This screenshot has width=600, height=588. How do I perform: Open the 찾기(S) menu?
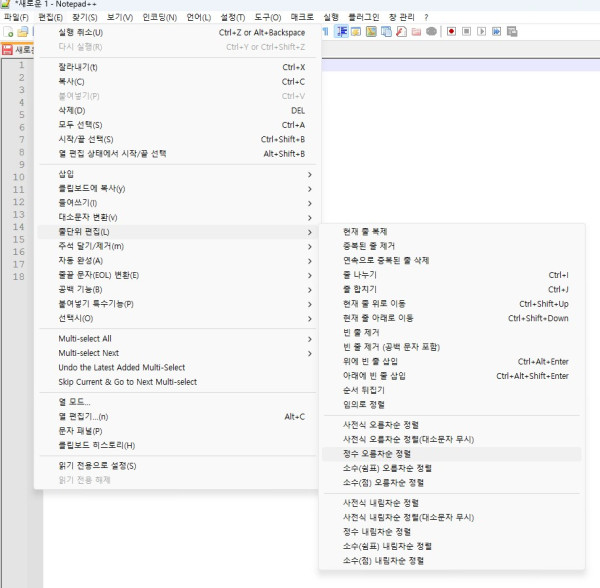[x=85, y=18]
